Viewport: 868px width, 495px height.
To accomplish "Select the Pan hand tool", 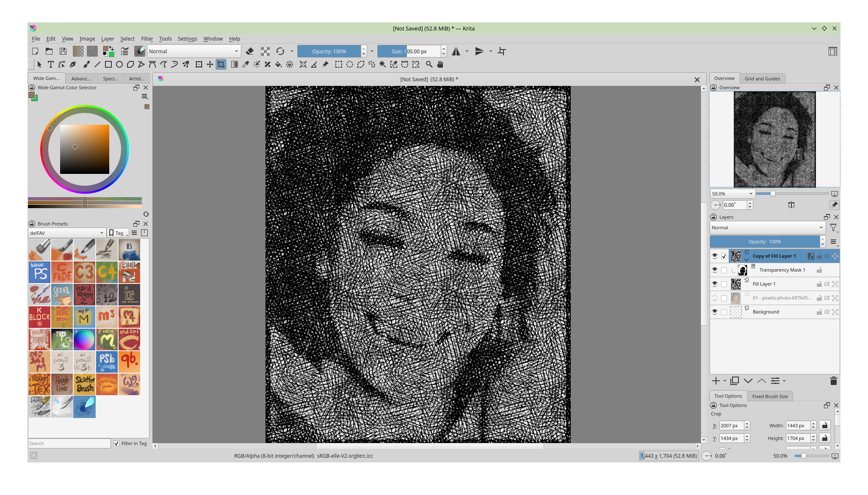I will (x=440, y=64).
